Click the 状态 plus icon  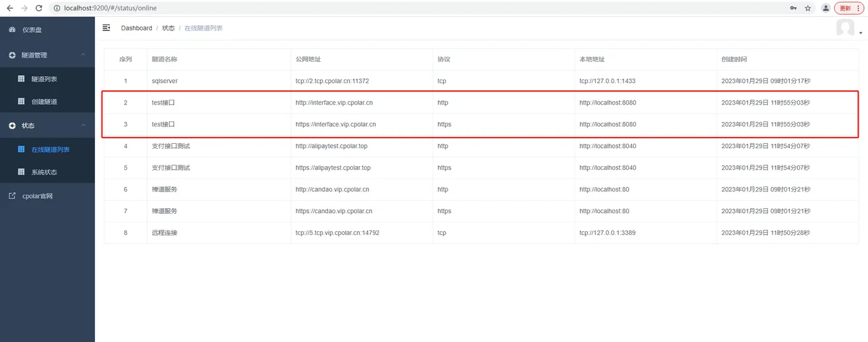pos(12,126)
